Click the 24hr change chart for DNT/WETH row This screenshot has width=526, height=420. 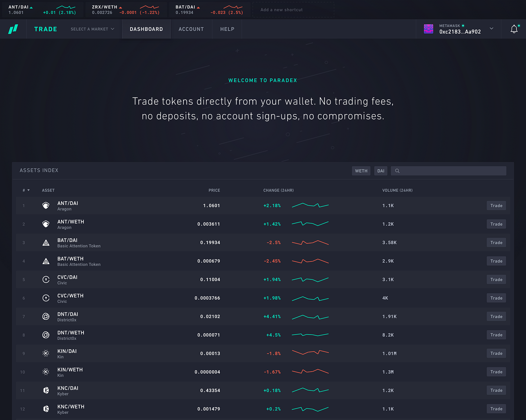click(x=310, y=335)
